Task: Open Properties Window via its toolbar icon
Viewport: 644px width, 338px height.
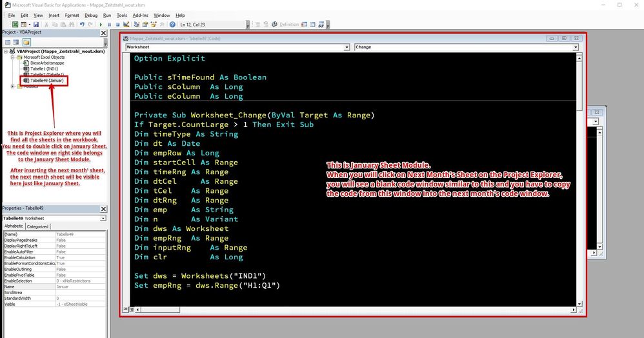Action: click(145, 25)
